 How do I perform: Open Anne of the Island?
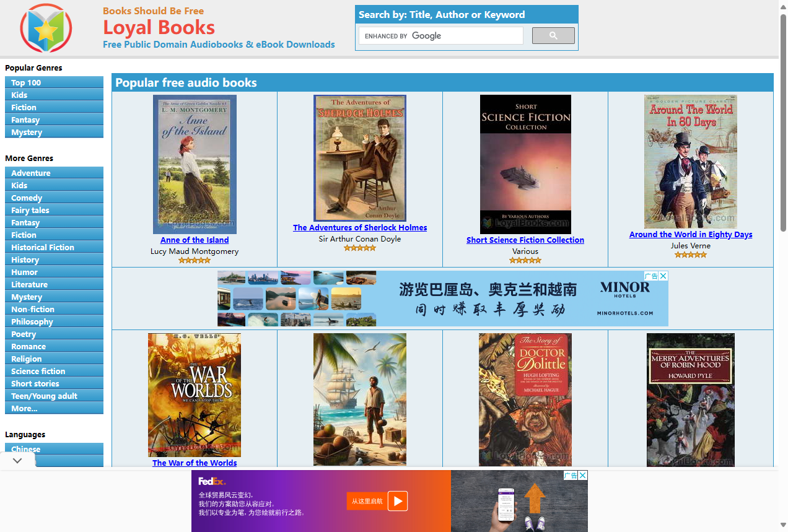pos(195,240)
